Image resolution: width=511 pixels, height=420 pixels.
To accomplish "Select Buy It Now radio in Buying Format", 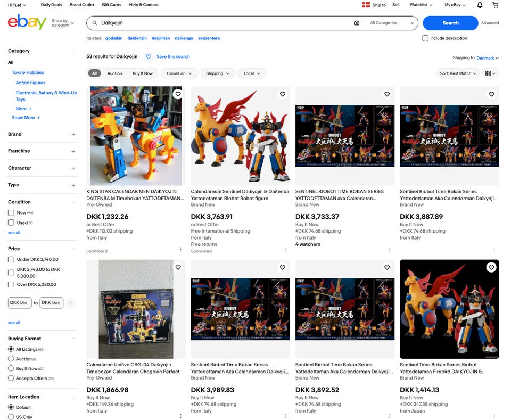I will click(11, 368).
